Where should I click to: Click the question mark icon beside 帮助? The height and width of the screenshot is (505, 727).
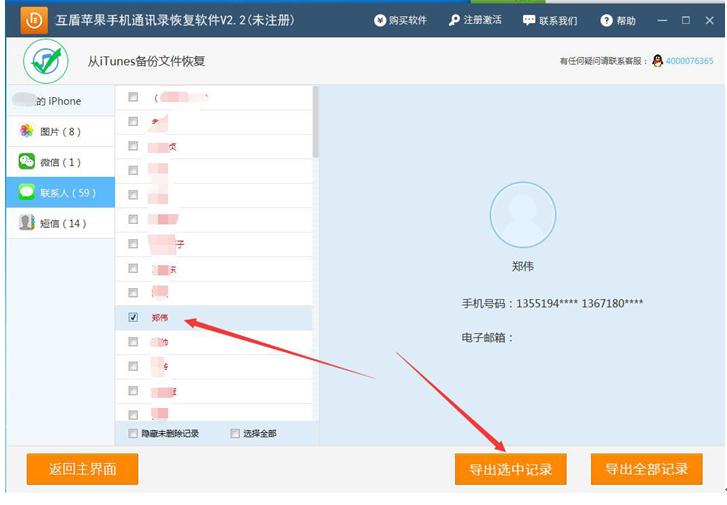pos(606,20)
